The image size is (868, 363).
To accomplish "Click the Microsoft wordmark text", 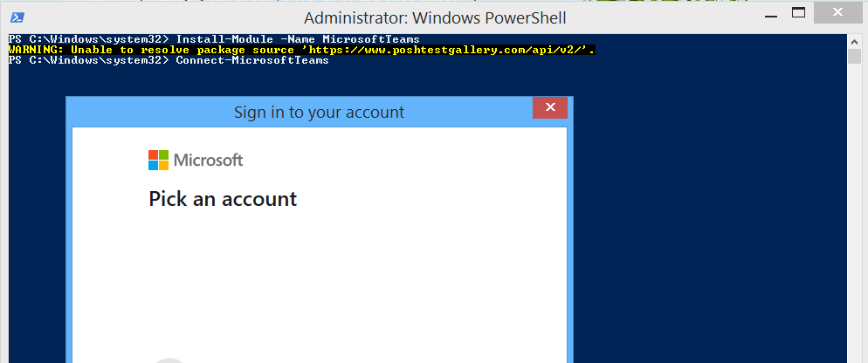I will tap(208, 161).
